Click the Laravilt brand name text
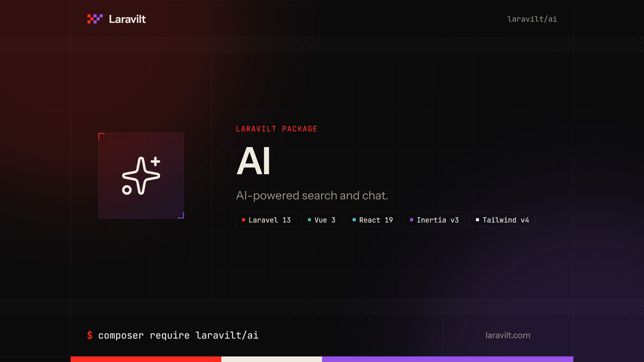Screen dimensions: 644x362 [127, 19]
